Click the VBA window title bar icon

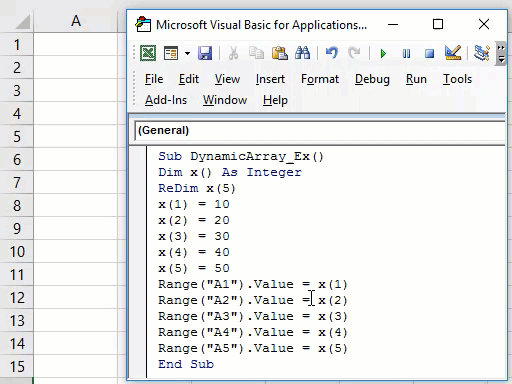143,24
